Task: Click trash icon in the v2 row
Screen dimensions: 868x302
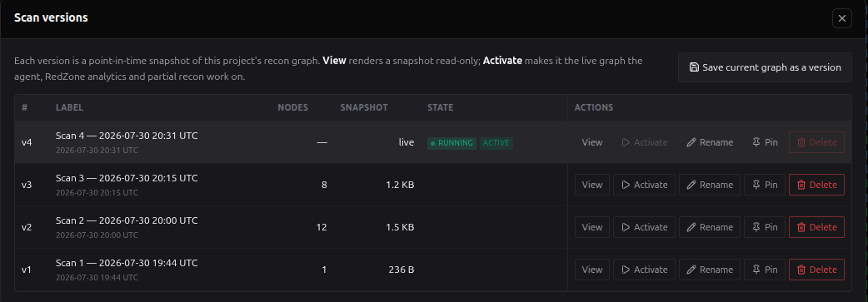Action: point(801,227)
